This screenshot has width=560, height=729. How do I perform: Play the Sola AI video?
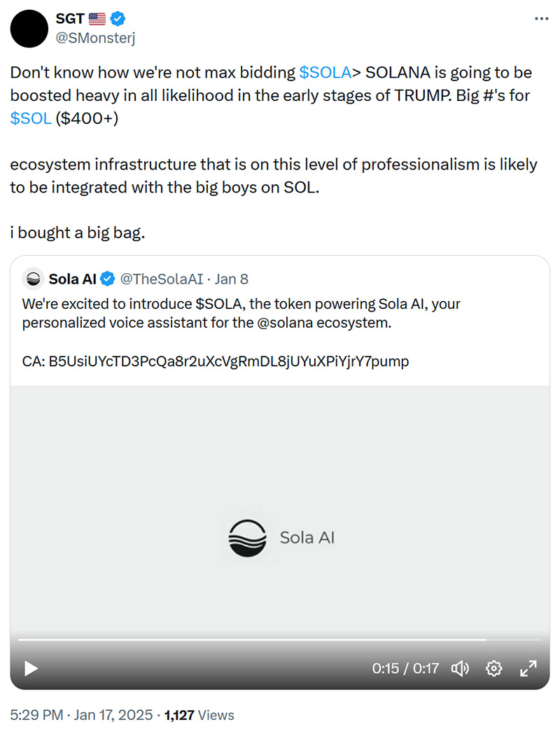[31, 669]
